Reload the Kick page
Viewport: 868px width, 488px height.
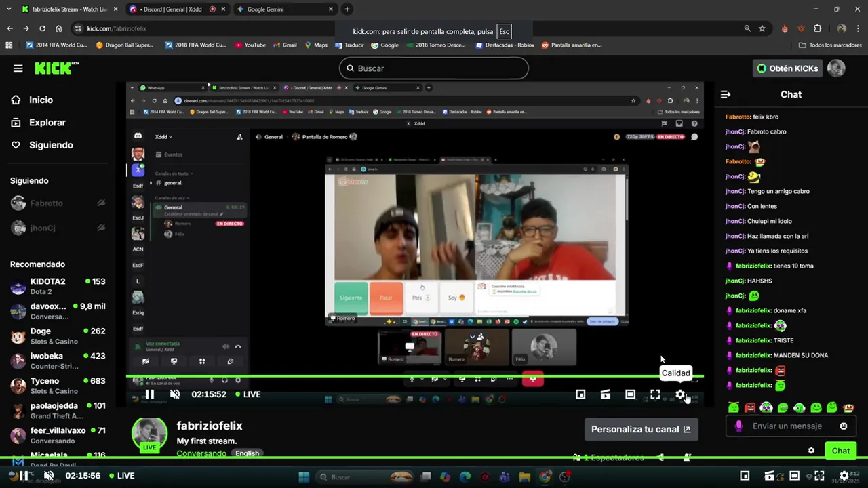point(42,28)
